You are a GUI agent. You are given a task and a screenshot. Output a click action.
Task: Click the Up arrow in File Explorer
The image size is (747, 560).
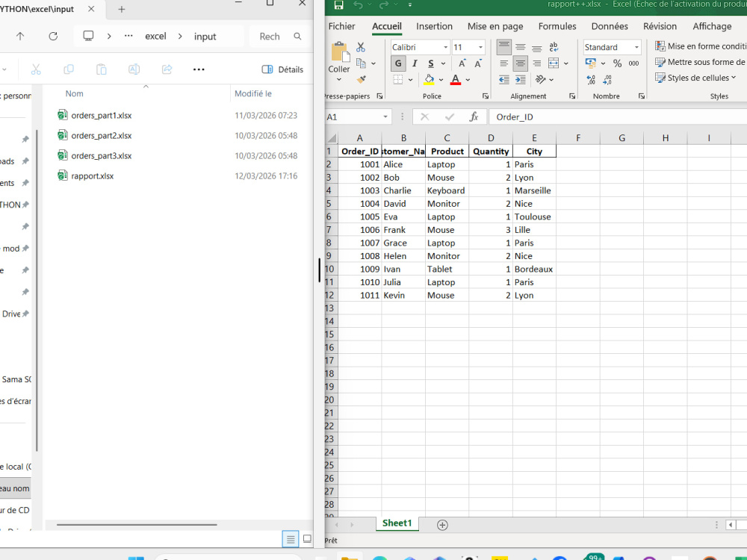point(20,36)
